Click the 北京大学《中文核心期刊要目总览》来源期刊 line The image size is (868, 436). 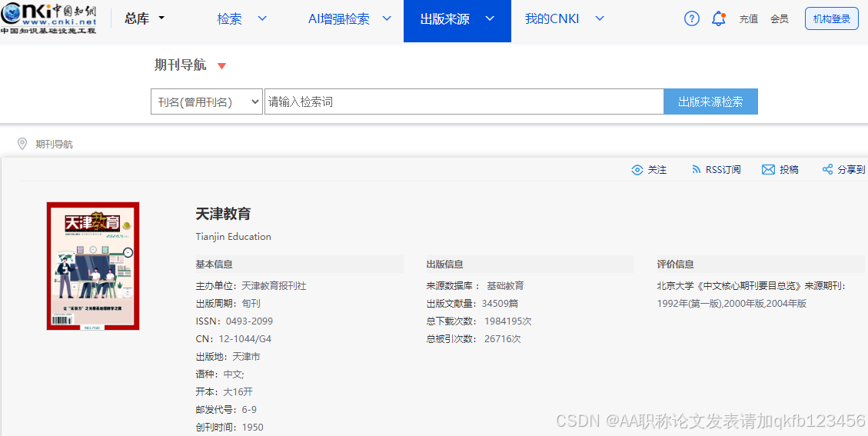pos(752,286)
